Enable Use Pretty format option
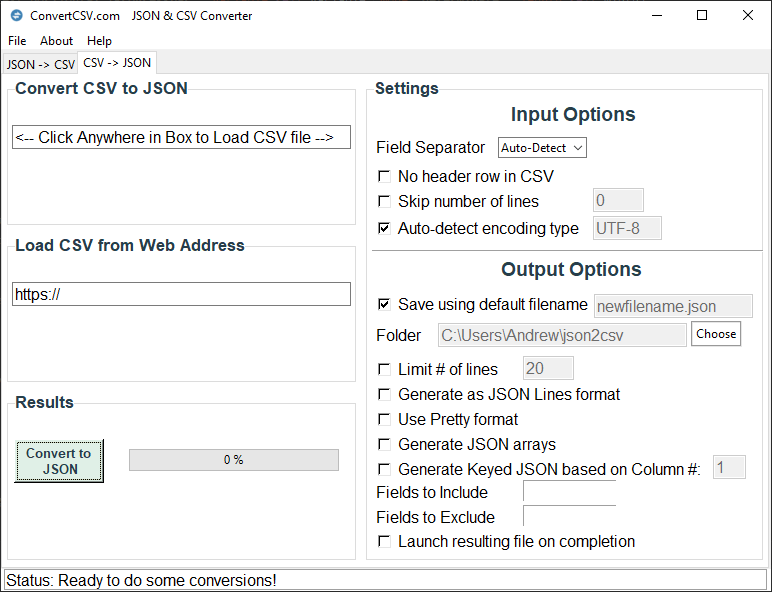 (x=384, y=419)
